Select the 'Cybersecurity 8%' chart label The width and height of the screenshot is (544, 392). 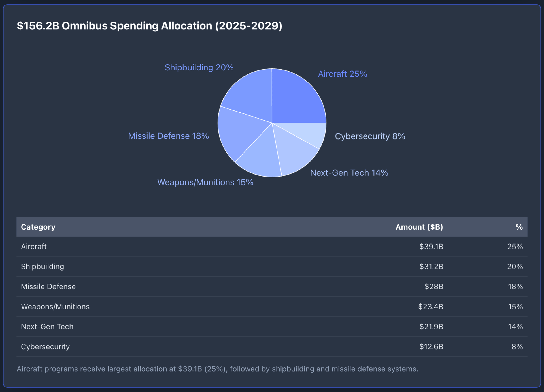[x=370, y=136]
